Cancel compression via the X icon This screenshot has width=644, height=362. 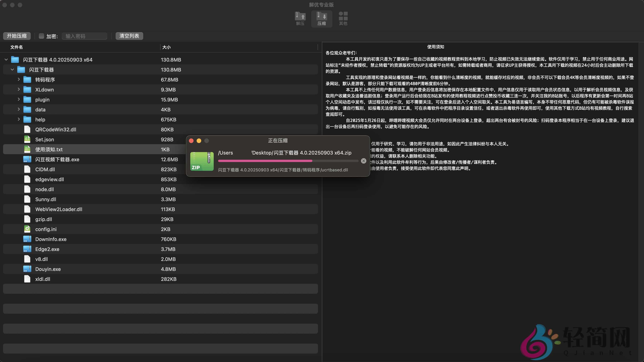pos(363,161)
